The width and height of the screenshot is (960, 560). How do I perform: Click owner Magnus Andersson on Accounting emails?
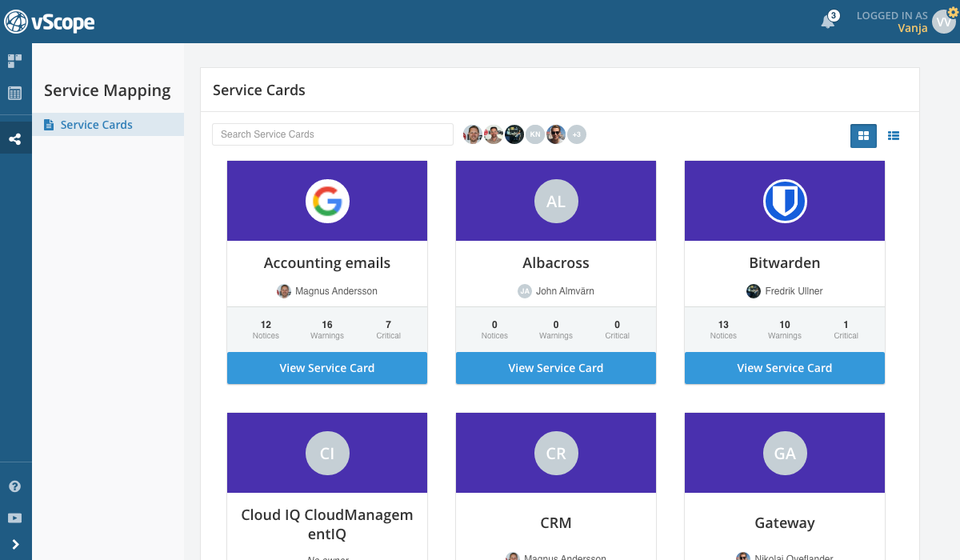coord(336,291)
